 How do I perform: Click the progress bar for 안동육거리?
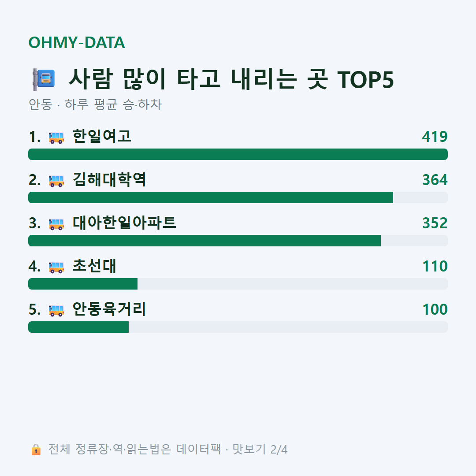(x=238, y=327)
